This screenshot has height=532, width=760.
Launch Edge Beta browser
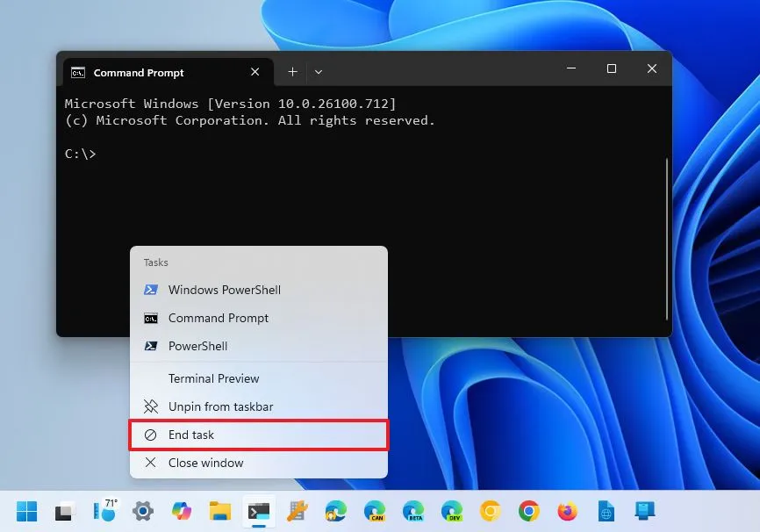click(x=413, y=511)
